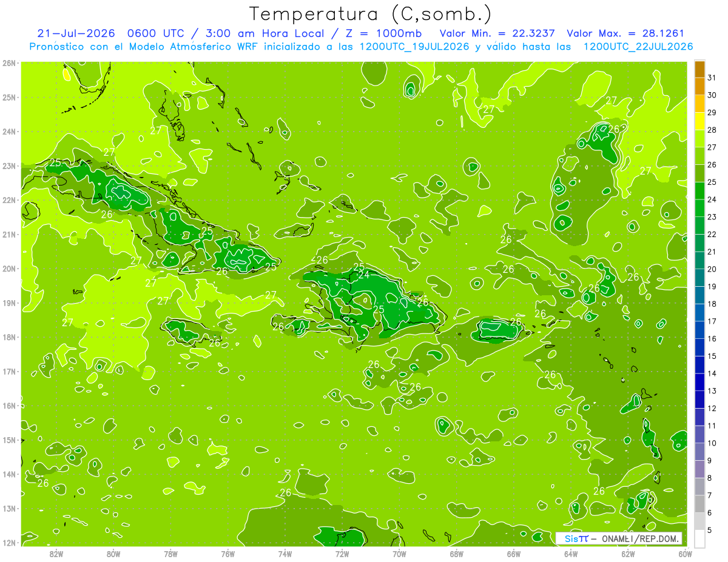
Task: Click the '68W' longitude axis label
Action: [457, 553]
